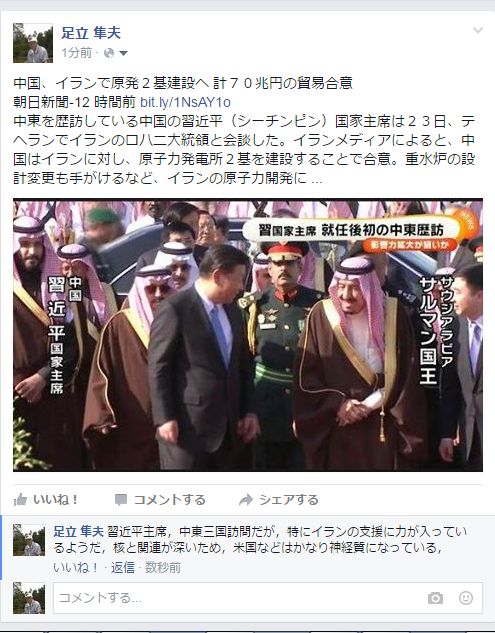Click the コメントする speech bubble icon

tap(121, 500)
